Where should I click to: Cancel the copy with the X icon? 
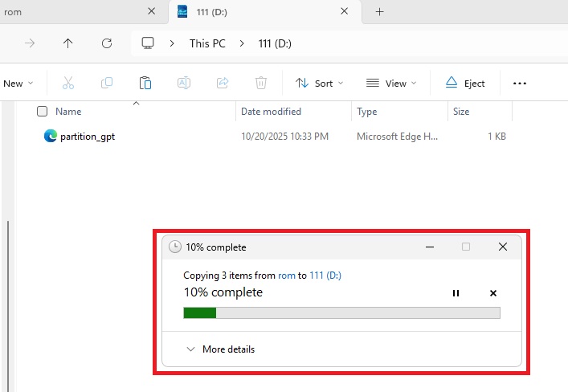[493, 293]
